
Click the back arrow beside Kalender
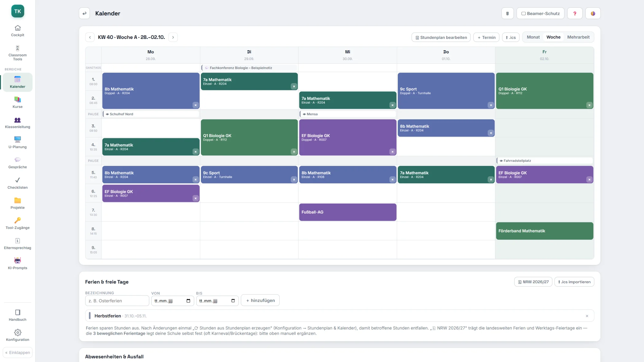[84, 13]
